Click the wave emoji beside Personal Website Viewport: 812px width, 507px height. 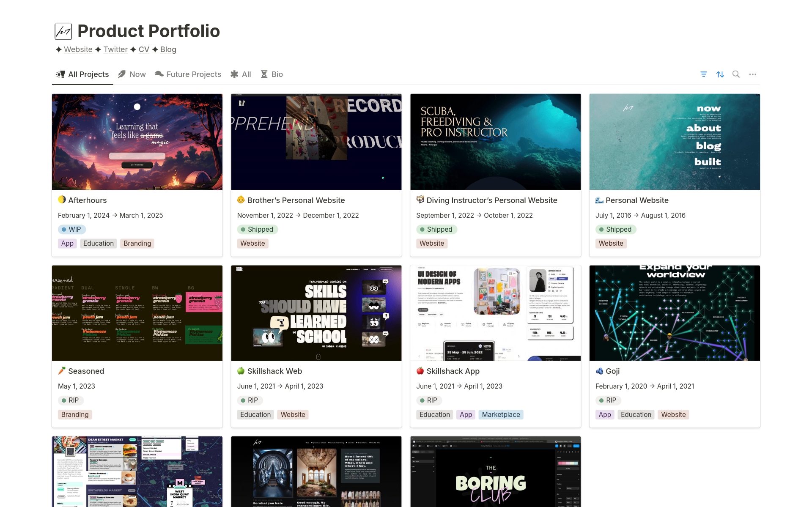tap(599, 200)
